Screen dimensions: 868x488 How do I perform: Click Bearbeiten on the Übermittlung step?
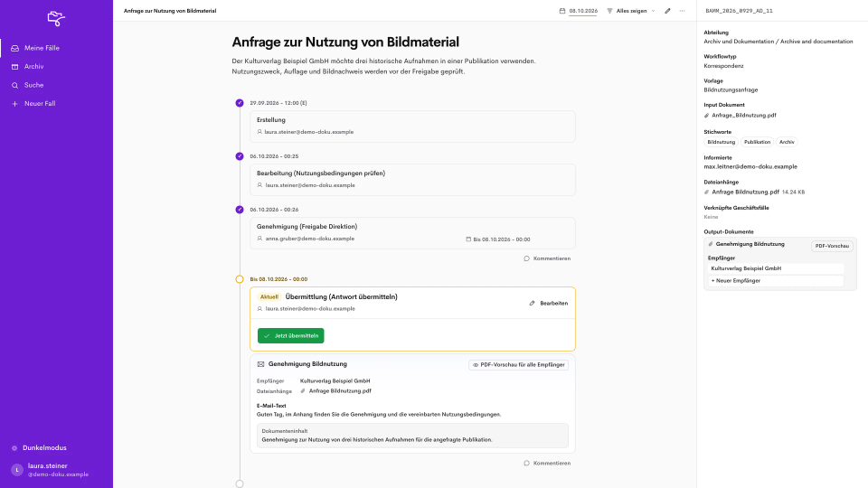coord(553,304)
